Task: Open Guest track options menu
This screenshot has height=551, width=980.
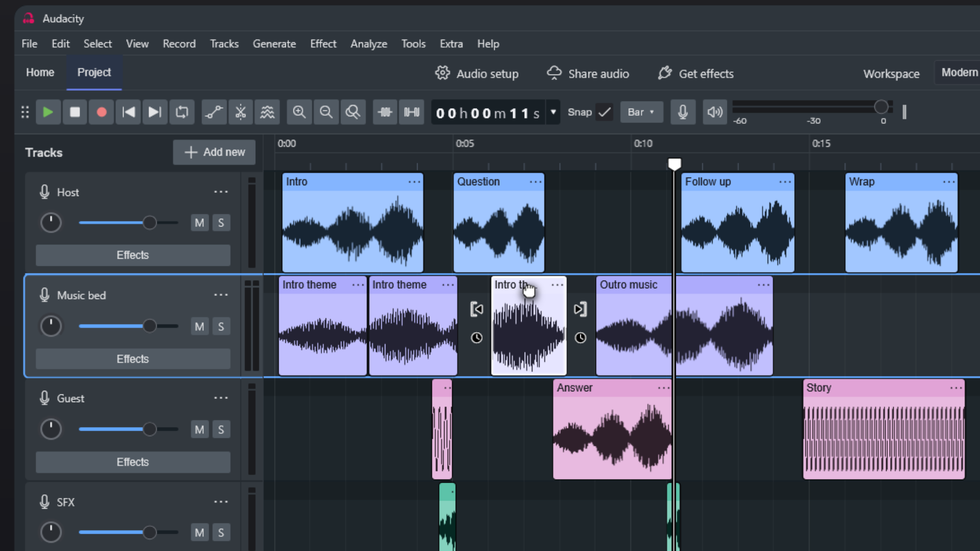Action: point(221,398)
